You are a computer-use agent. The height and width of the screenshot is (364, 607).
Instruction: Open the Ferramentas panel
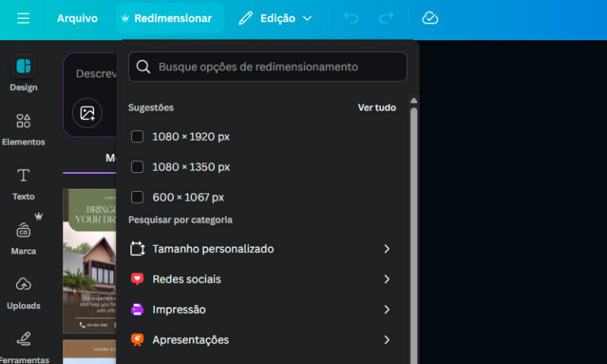[24, 347]
